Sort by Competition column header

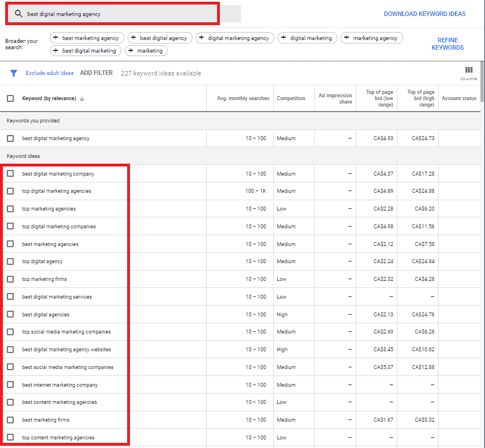[x=291, y=98]
